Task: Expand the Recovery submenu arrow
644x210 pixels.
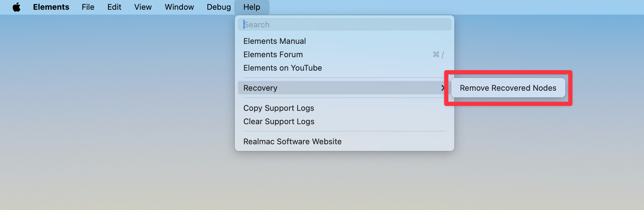Action: click(x=442, y=88)
